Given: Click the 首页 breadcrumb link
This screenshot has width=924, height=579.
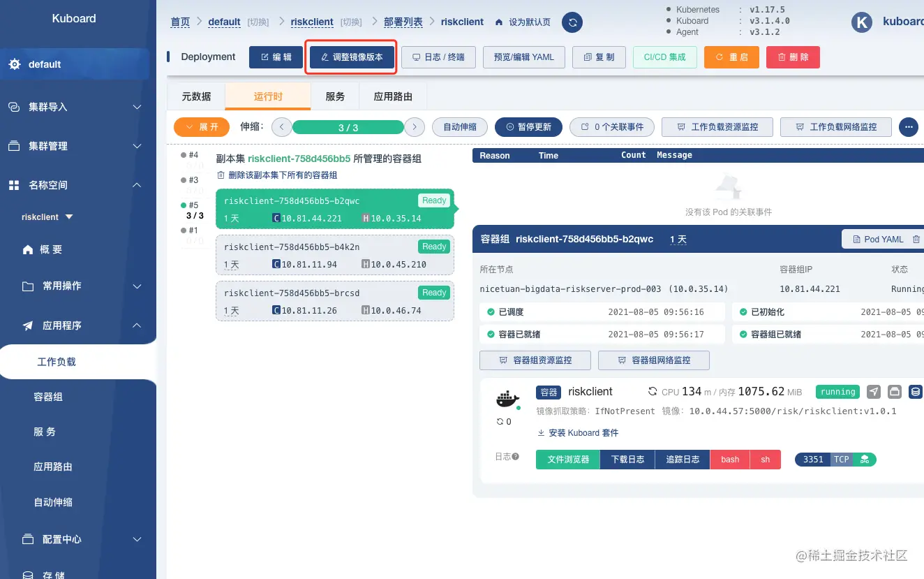Looking at the screenshot, I should pyautogui.click(x=180, y=22).
